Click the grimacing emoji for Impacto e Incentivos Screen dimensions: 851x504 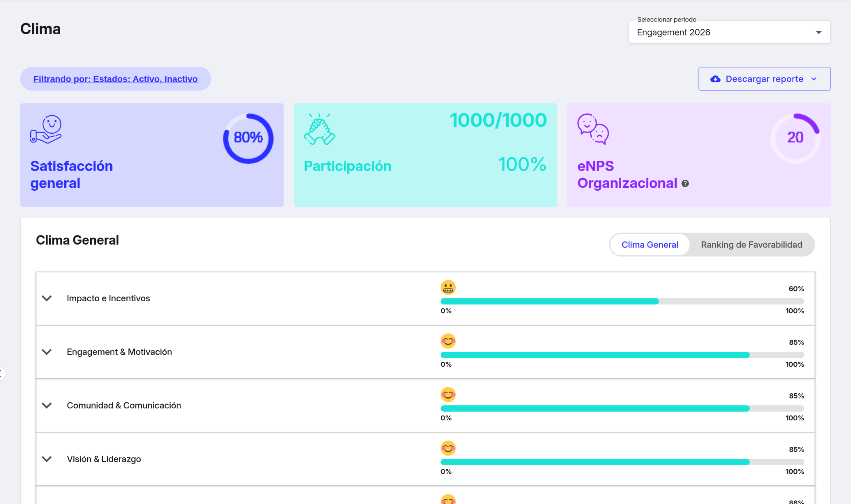coord(448,287)
